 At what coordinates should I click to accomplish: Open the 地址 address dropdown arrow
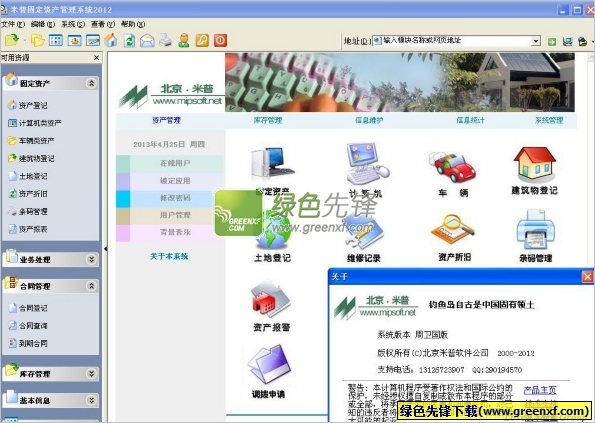click(536, 41)
